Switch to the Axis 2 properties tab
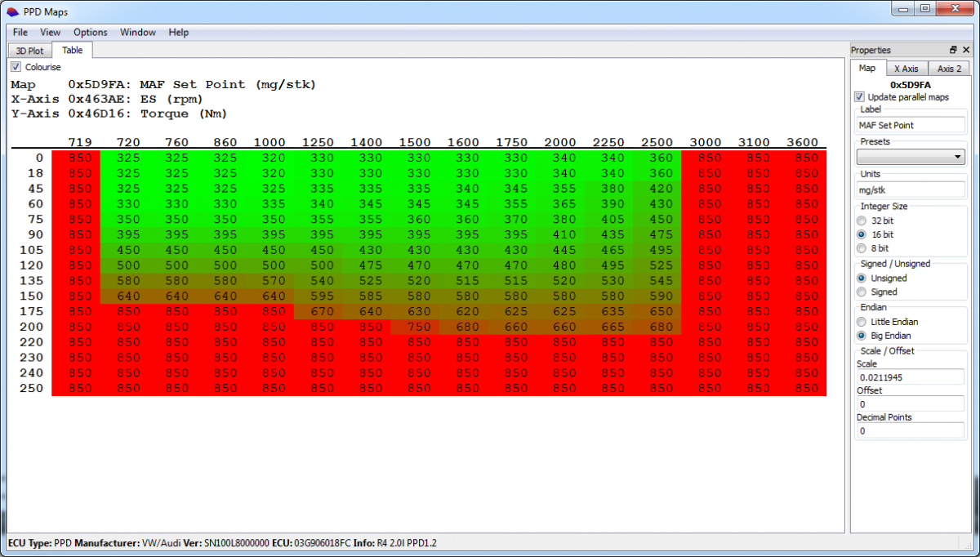This screenshot has width=980, height=557. click(949, 69)
